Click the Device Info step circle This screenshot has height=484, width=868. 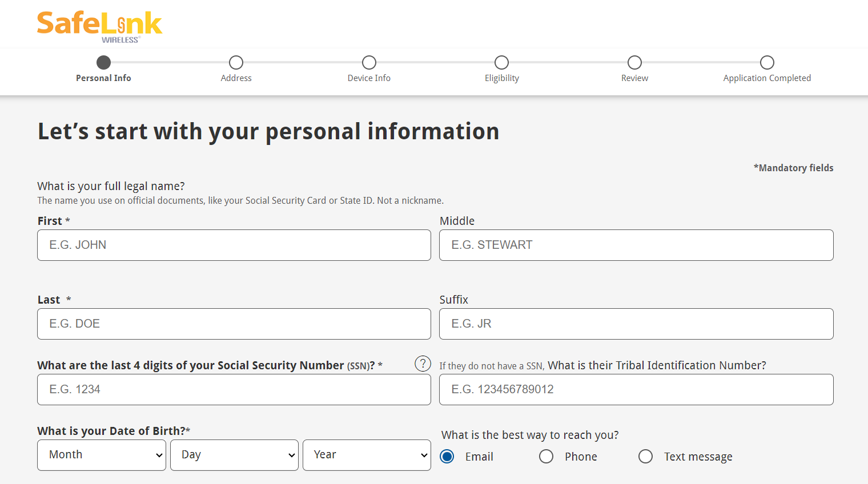coord(369,62)
